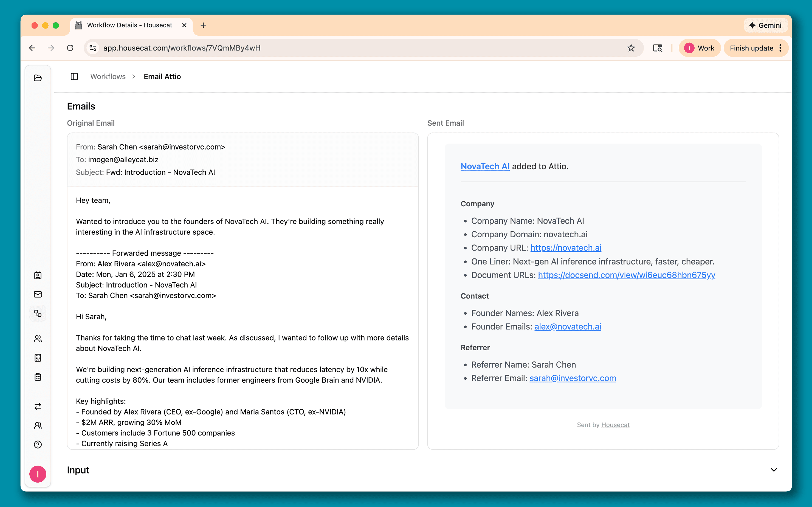Open the contacts badge sidebar icon
This screenshot has height=507, width=812.
pos(38,275)
